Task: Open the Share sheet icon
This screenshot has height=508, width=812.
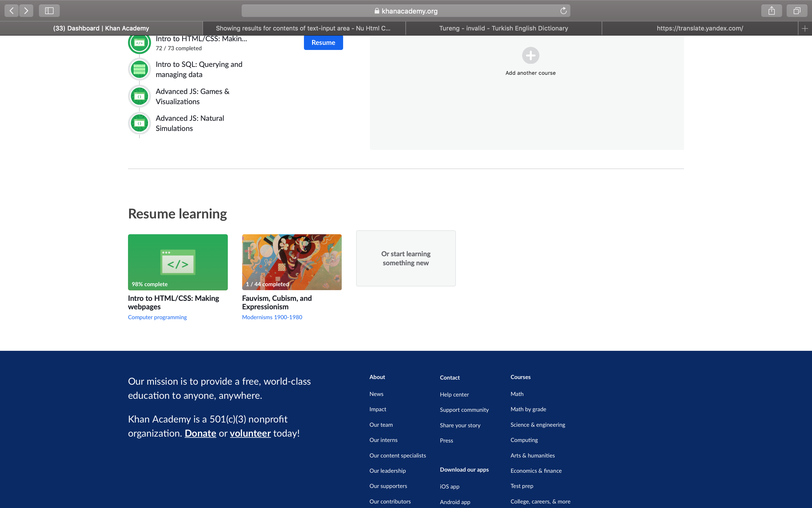Action: pyautogui.click(x=771, y=11)
